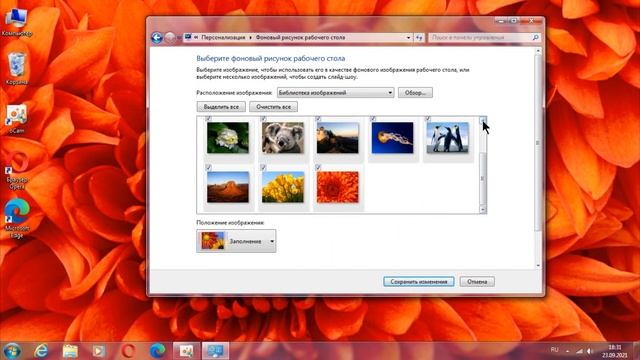Open the oCam desktop shortcut
The height and width of the screenshot is (360, 640).
(16, 118)
